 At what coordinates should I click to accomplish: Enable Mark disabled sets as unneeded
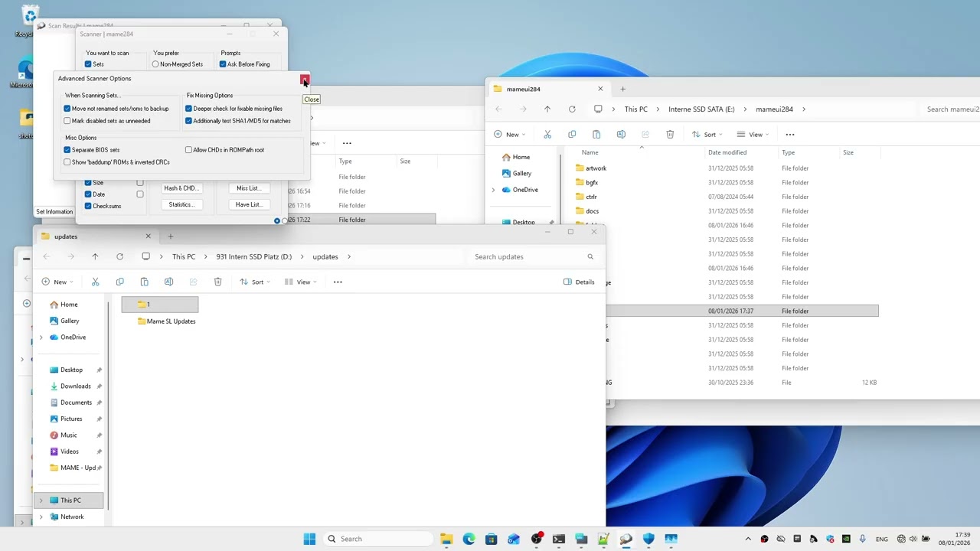tap(67, 121)
